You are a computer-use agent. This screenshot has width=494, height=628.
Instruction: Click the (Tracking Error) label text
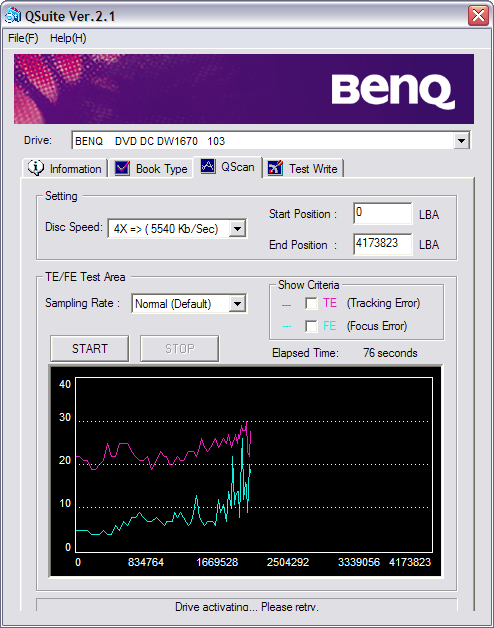383,303
